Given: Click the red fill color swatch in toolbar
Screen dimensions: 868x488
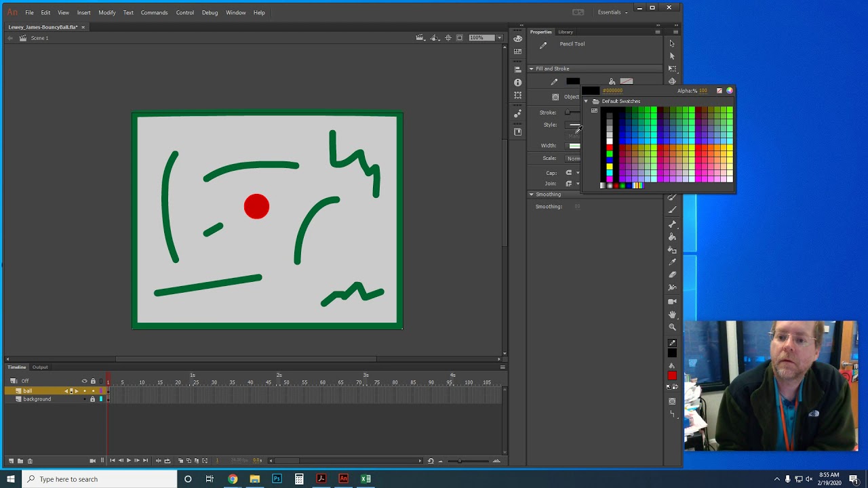Looking at the screenshot, I should click(x=672, y=376).
